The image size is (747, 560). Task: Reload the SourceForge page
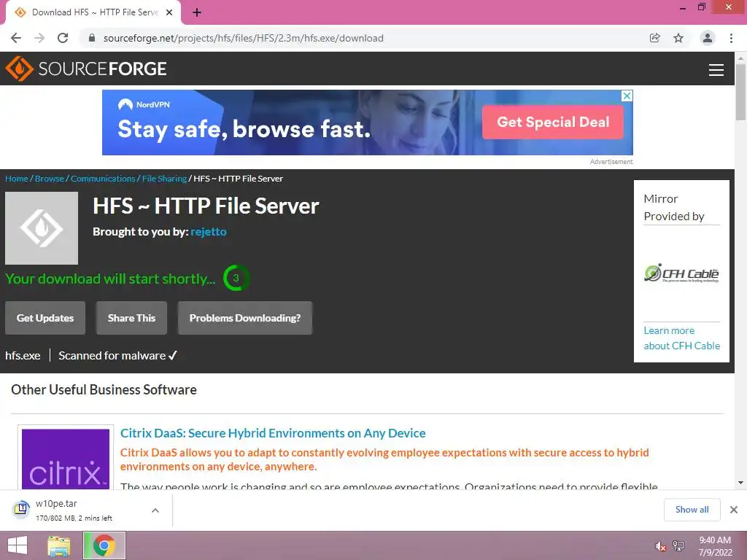[63, 38]
